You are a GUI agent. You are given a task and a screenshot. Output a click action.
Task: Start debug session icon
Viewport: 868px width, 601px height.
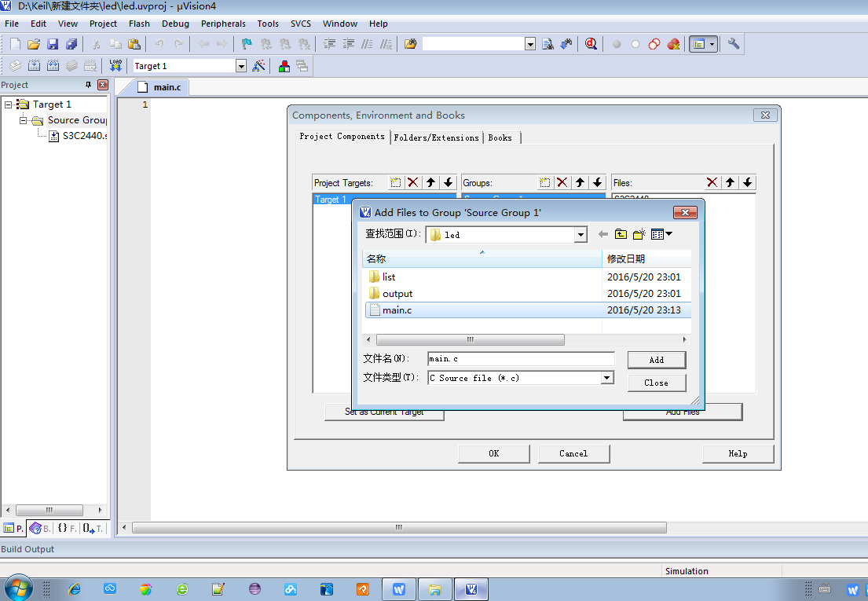[x=591, y=44]
